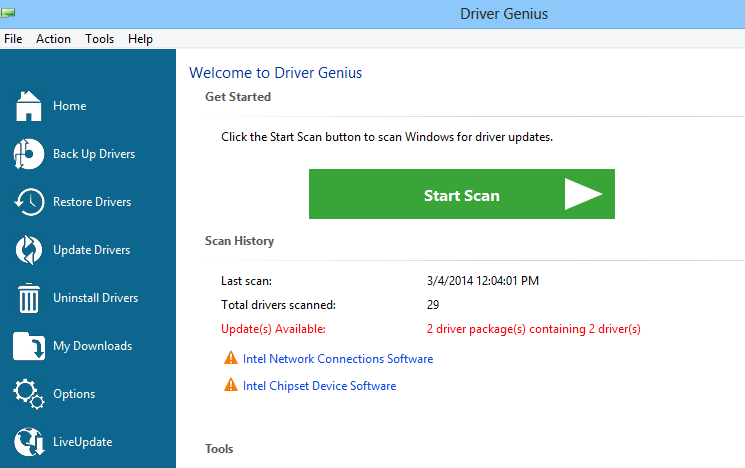Click the LiveUpdate globe icon

tap(29, 442)
